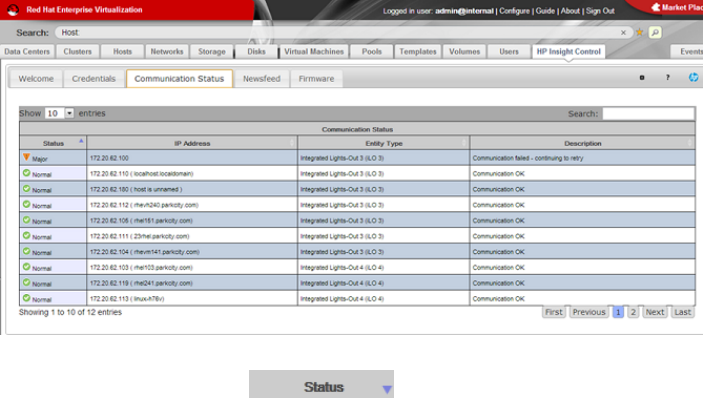
Task: Click the table Search input field
Action: [648, 113]
